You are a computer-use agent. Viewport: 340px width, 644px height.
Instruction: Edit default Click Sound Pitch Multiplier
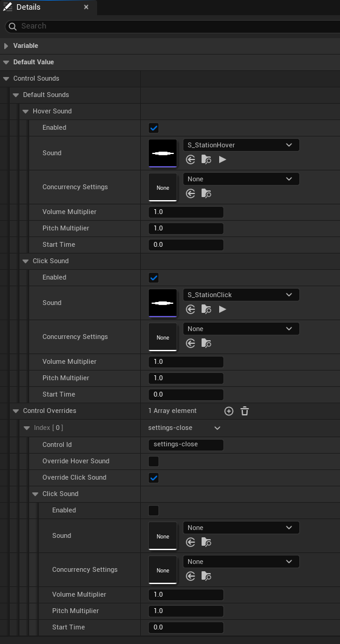pyautogui.click(x=186, y=378)
